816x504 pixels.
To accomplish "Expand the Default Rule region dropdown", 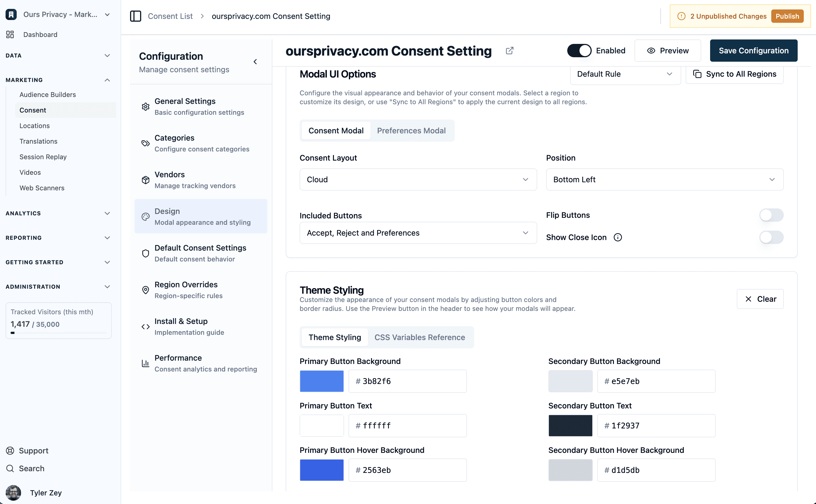I will (x=625, y=74).
